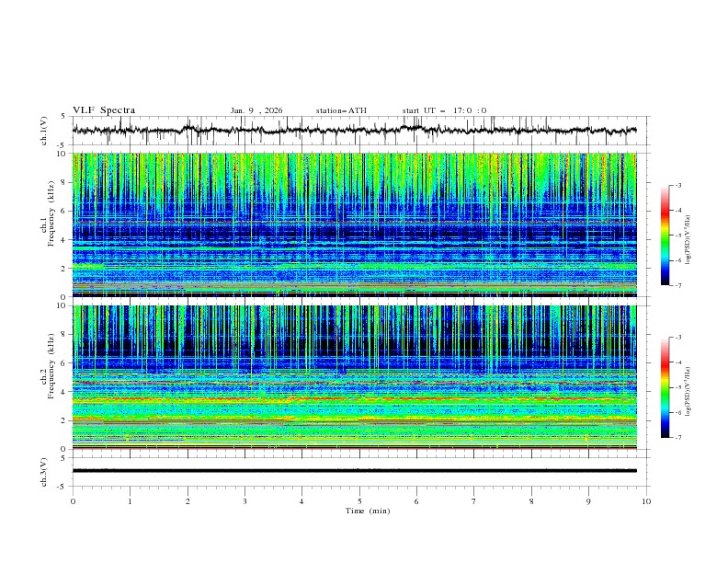Click the "ch.3(V)" axis label
Screen dimensions: 728x563
pos(44,472)
